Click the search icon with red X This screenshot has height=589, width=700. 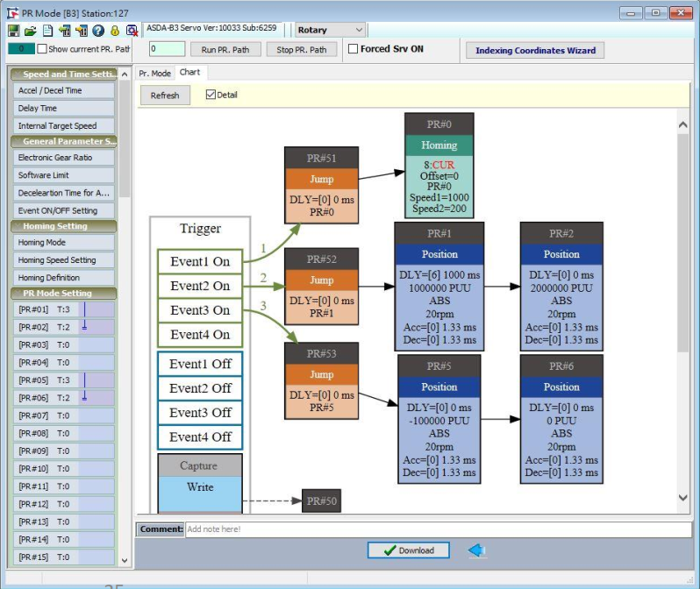click(x=132, y=31)
